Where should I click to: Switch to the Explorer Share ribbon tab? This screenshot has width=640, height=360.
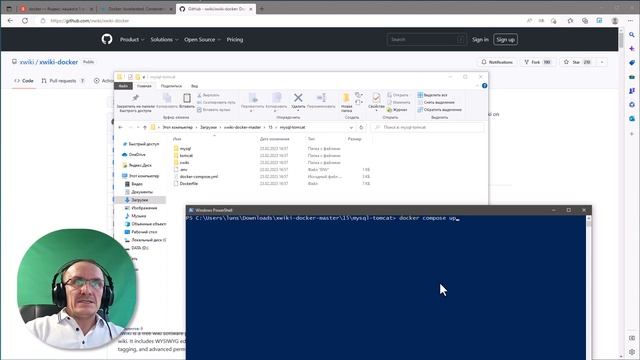coord(171,86)
